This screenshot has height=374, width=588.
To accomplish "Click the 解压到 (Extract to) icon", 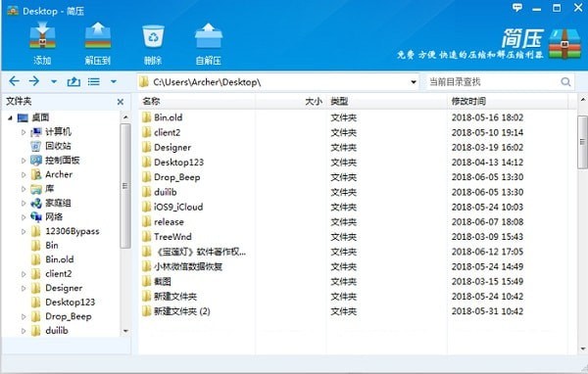I will (98, 35).
